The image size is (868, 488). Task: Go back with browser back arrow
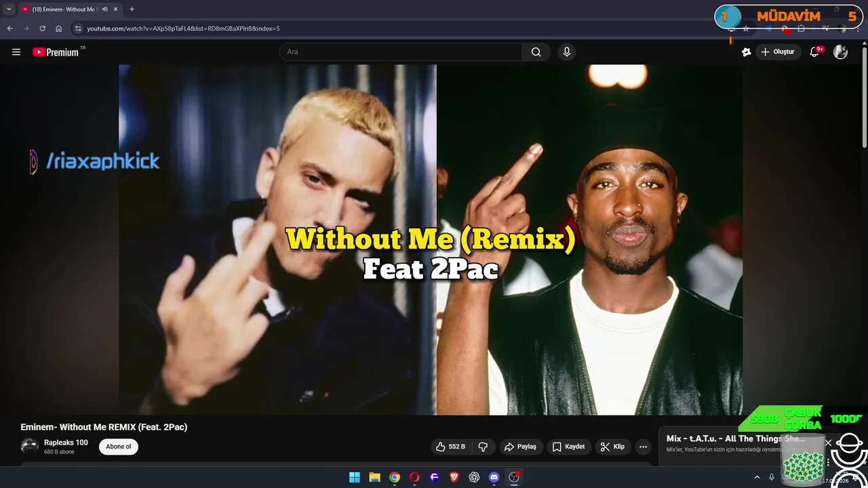point(9,28)
